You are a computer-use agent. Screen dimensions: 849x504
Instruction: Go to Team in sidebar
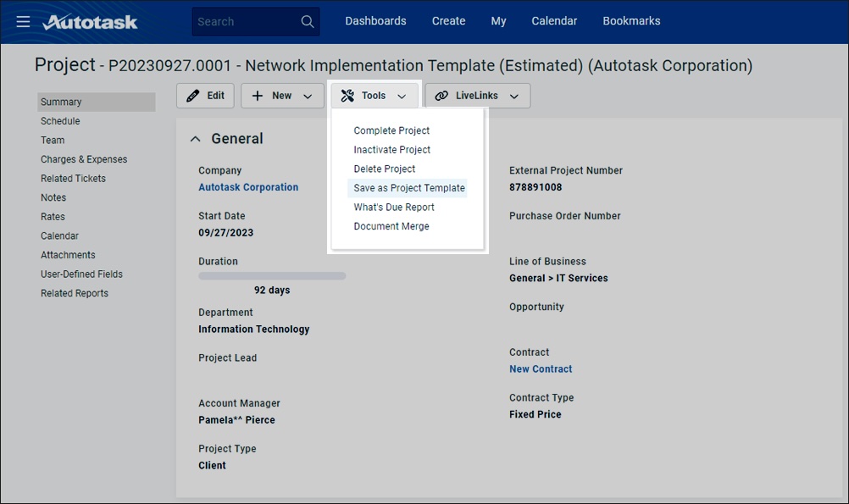[x=53, y=141]
